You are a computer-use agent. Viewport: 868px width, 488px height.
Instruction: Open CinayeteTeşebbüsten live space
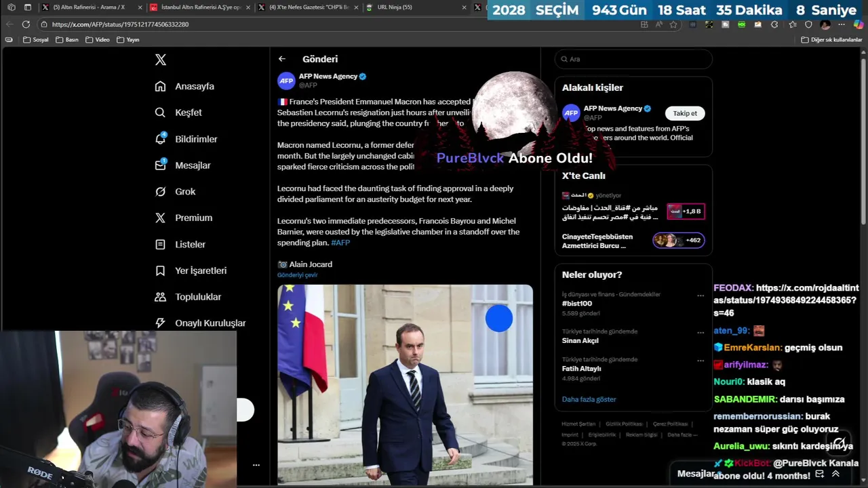(x=633, y=241)
